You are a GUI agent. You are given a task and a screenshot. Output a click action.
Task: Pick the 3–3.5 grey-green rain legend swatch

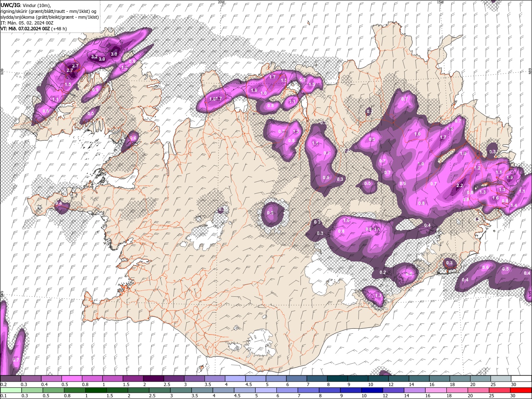point(181,390)
